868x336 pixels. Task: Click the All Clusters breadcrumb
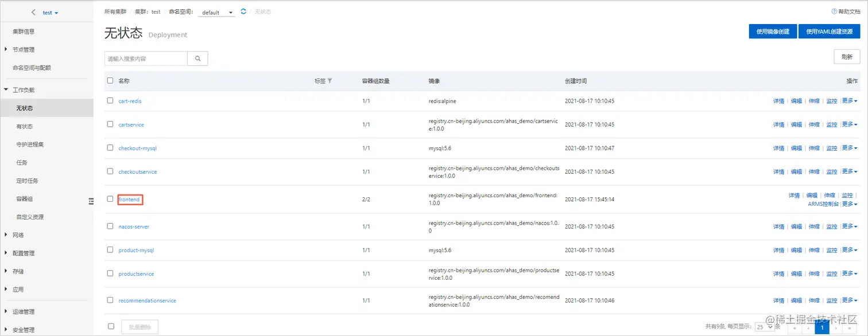click(116, 12)
